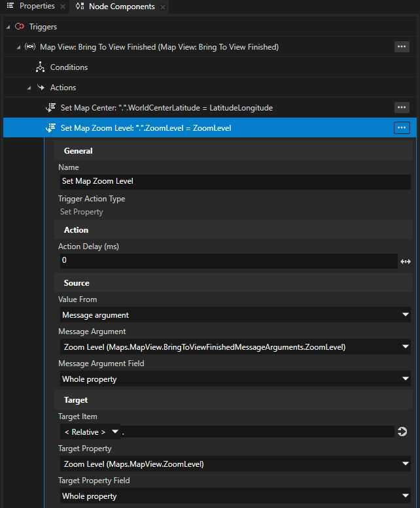Open the Value From dropdown
Viewport: 420px width, 508px height.
(x=235, y=315)
